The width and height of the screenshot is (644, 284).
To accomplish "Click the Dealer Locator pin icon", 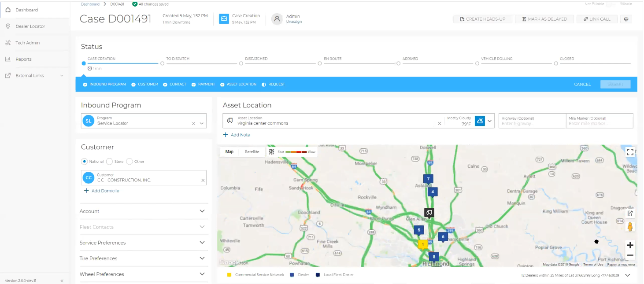I will click(x=7, y=26).
